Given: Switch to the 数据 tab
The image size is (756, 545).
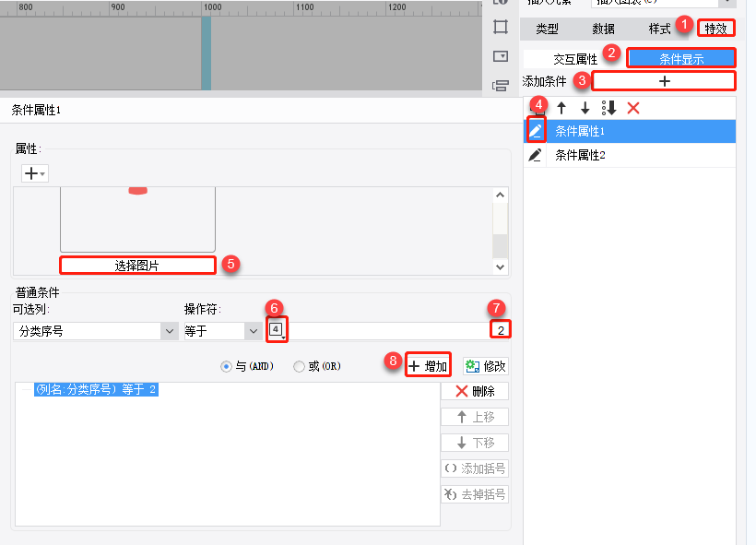Looking at the screenshot, I should 603,29.
